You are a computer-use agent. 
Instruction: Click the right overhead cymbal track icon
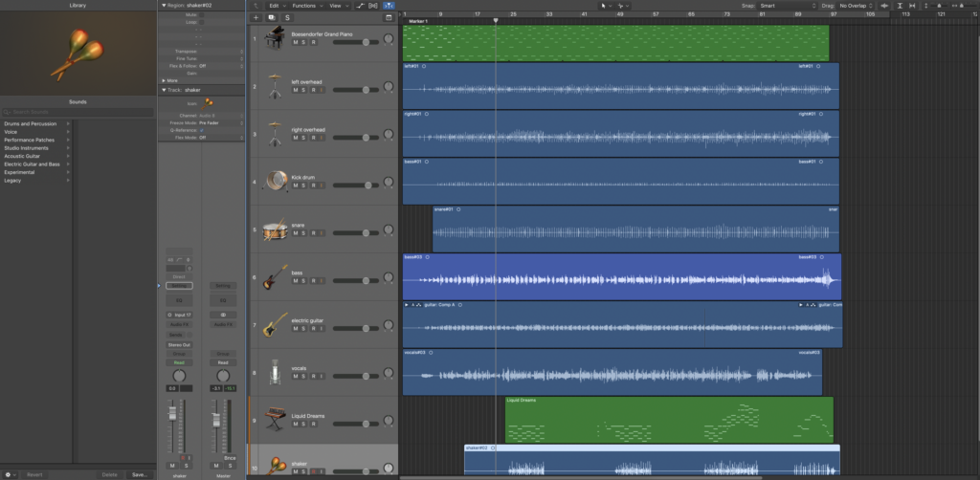pyautogui.click(x=275, y=134)
